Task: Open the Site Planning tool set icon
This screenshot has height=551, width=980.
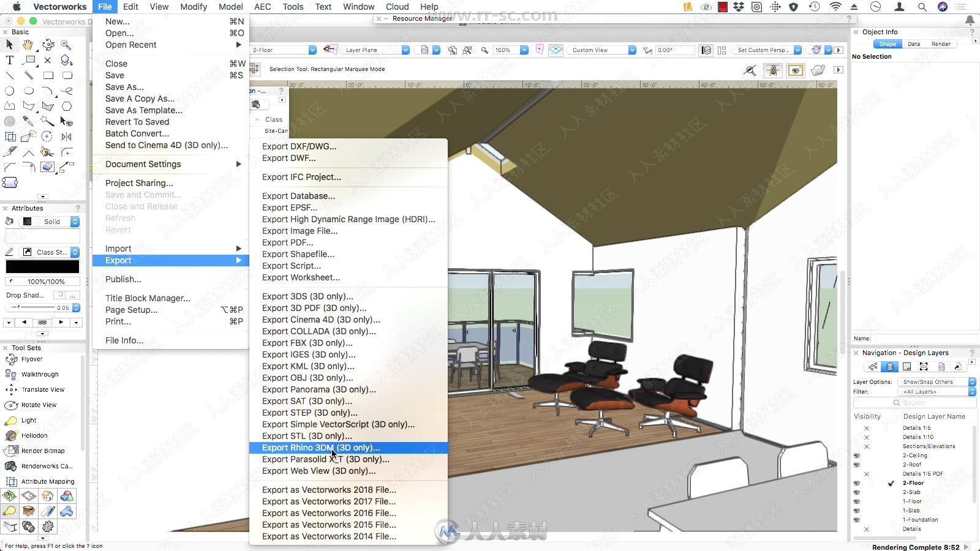Action: 10,496
